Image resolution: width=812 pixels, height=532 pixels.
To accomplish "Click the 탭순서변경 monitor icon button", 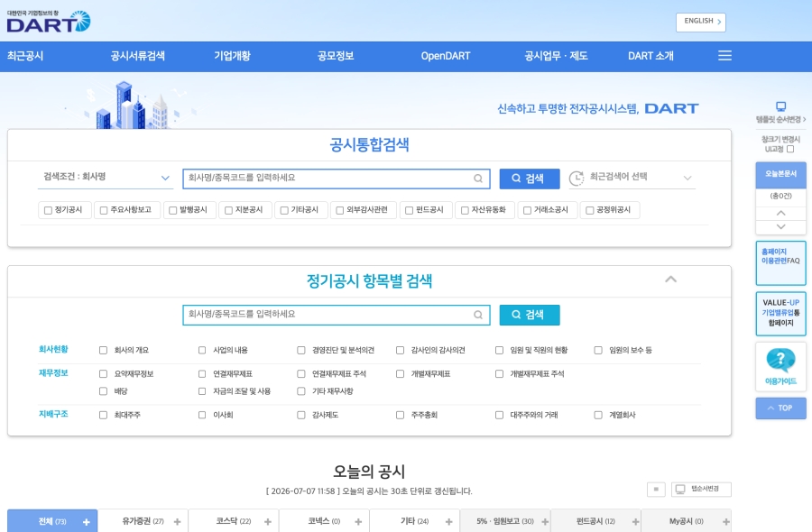I will (x=701, y=489).
